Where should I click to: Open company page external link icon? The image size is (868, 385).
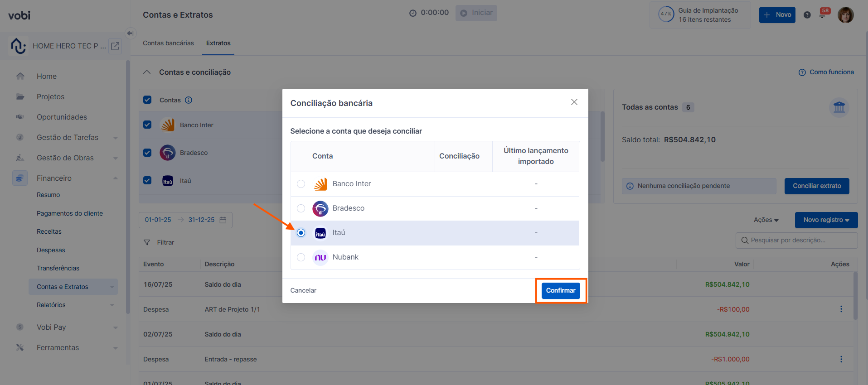pyautogui.click(x=116, y=46)
